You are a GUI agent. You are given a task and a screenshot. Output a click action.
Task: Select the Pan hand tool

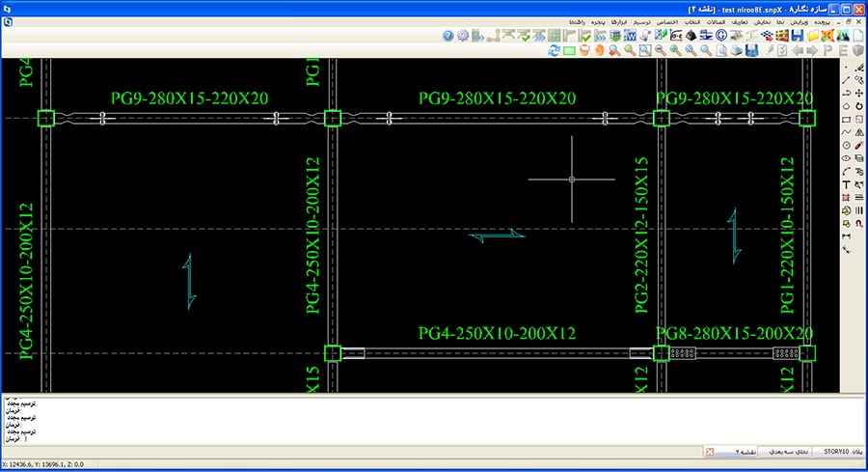(x=599, y=50)
